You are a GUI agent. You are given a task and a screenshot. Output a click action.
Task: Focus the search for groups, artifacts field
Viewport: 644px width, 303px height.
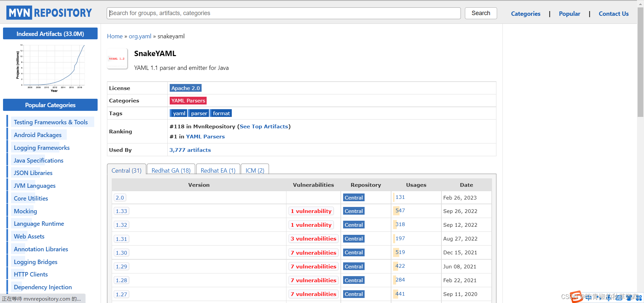284,13
